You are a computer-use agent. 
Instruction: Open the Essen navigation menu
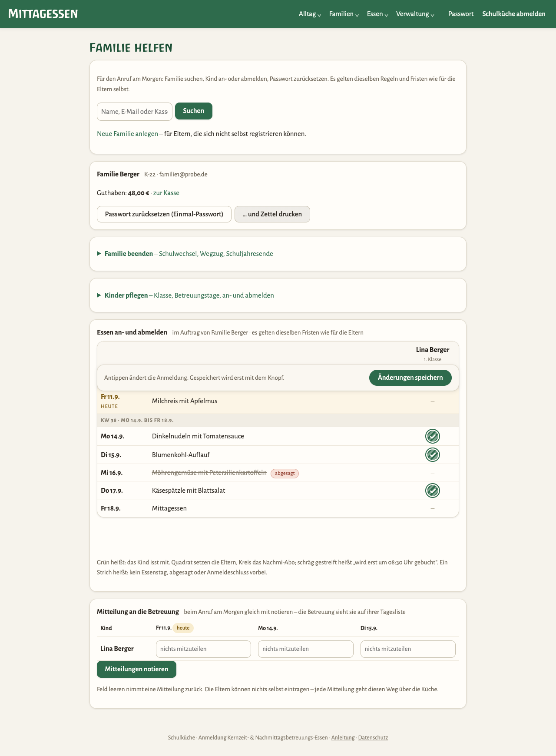[x=377, y=14]
